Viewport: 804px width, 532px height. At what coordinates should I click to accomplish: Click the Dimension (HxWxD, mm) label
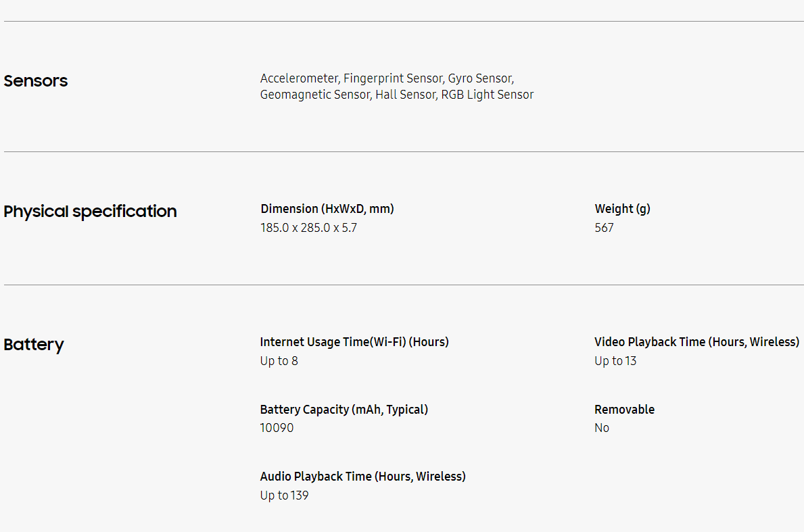(x=327, y=209)
